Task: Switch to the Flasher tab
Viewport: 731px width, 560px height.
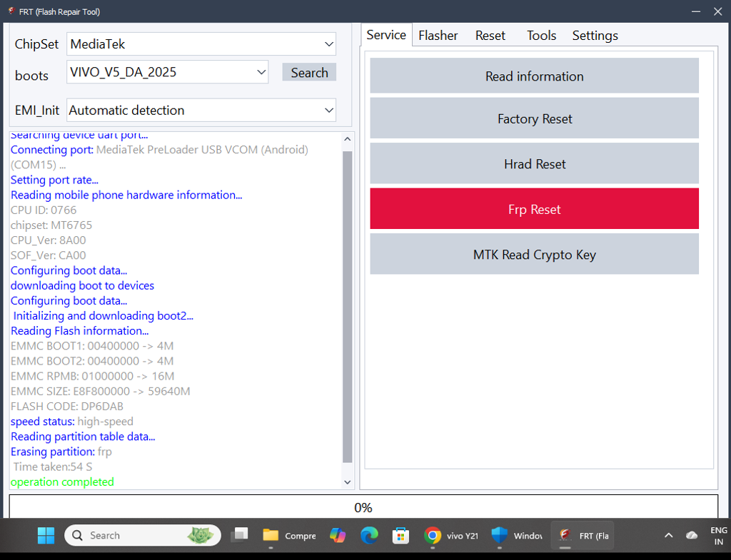Action: coord(438,36)
